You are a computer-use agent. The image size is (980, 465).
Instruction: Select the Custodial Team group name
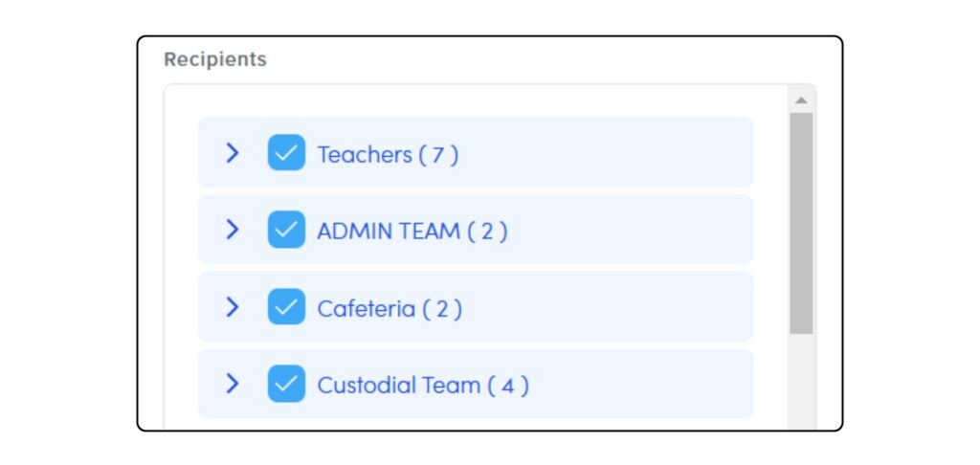(398, 386)
